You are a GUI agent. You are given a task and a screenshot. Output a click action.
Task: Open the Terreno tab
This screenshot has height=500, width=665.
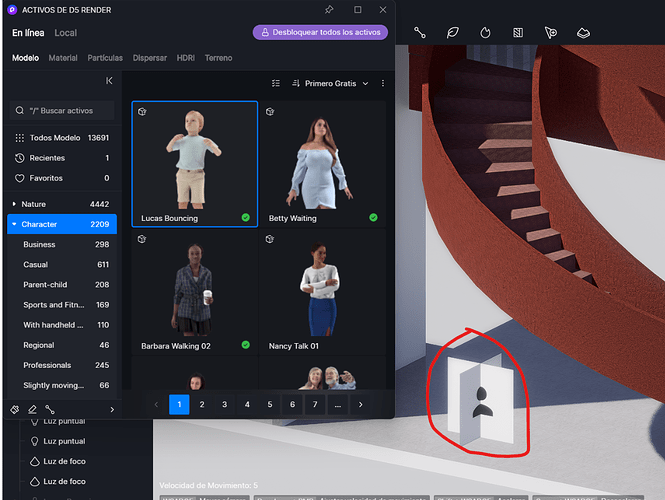pyautogui.click(x=218, y=58)
